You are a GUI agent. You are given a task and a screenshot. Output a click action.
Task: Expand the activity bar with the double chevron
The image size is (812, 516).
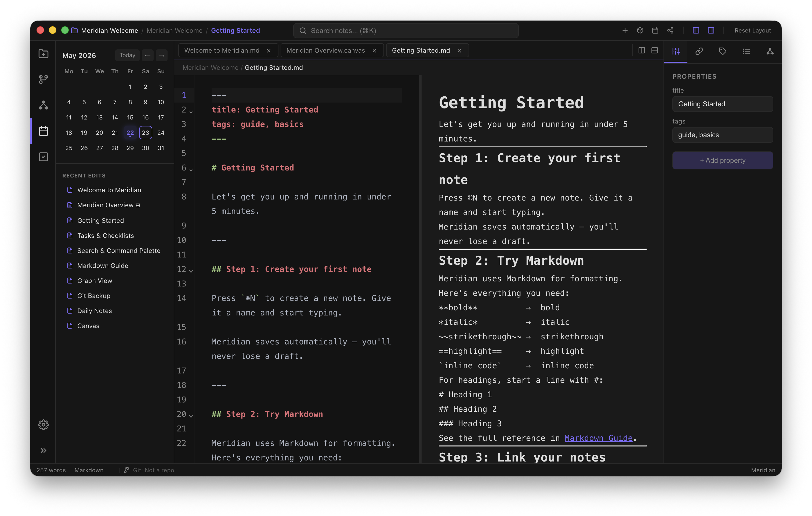[44, 450]
